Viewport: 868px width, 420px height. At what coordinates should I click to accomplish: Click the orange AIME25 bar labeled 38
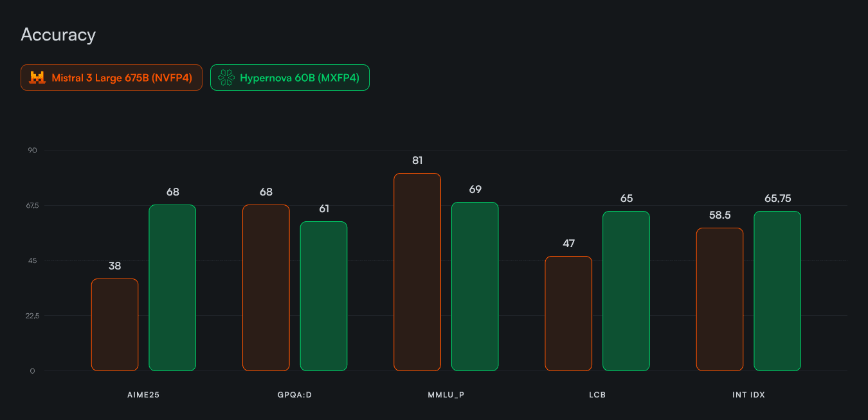(x=114, y=325)
